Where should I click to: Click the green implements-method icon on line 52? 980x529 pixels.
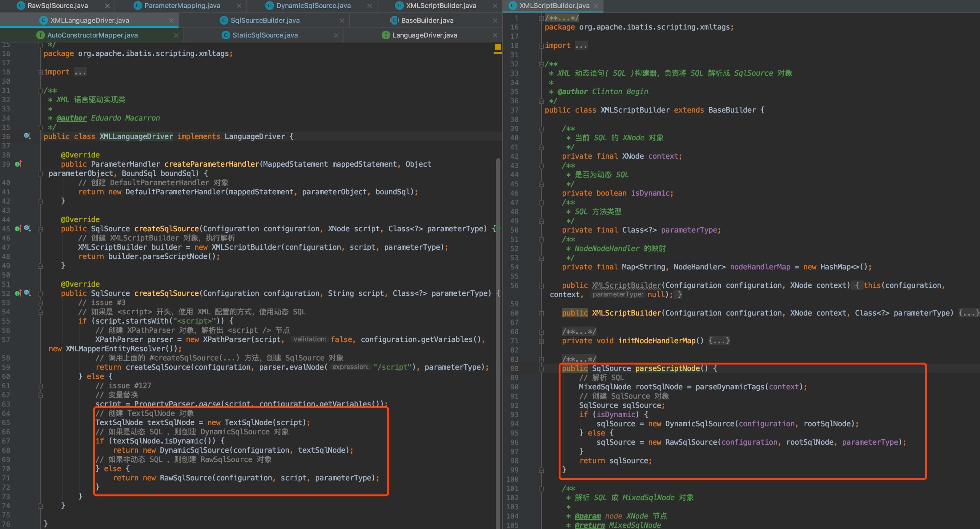18,293
